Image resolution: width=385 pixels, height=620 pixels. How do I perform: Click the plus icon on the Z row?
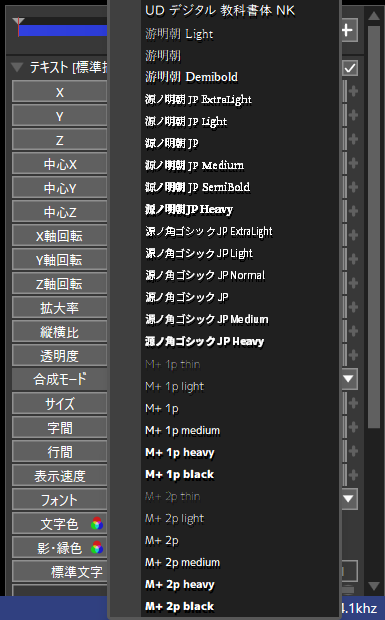(x=353, y=139)
